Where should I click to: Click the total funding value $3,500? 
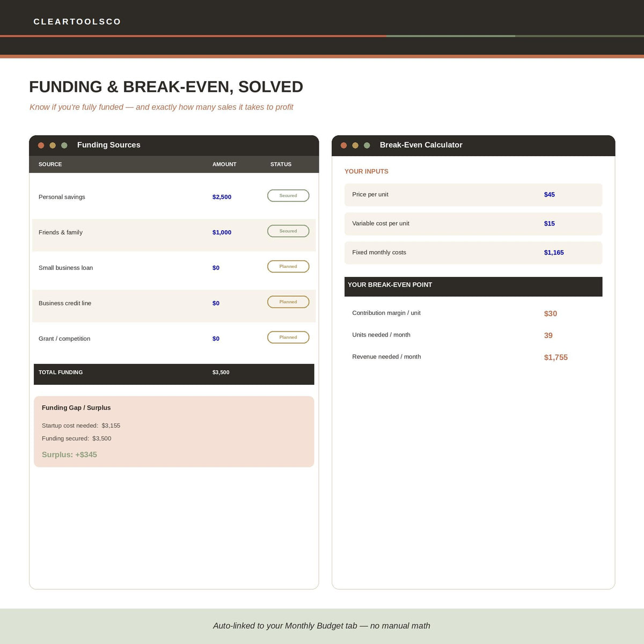click(221, 372)
